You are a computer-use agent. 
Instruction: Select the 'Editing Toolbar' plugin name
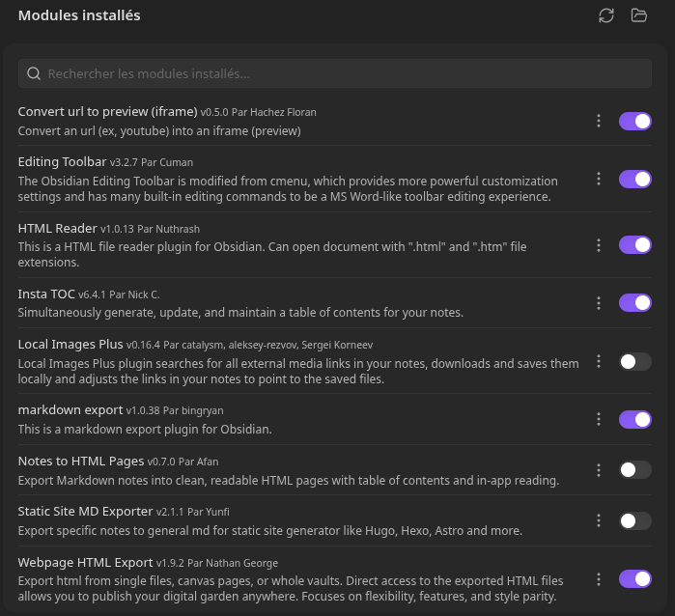62,162
